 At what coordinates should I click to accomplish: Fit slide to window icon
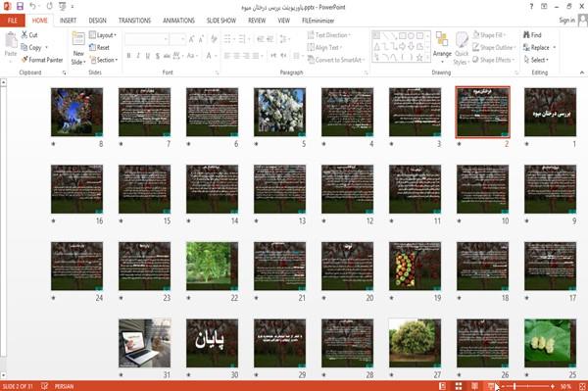[x=582, y=386]
